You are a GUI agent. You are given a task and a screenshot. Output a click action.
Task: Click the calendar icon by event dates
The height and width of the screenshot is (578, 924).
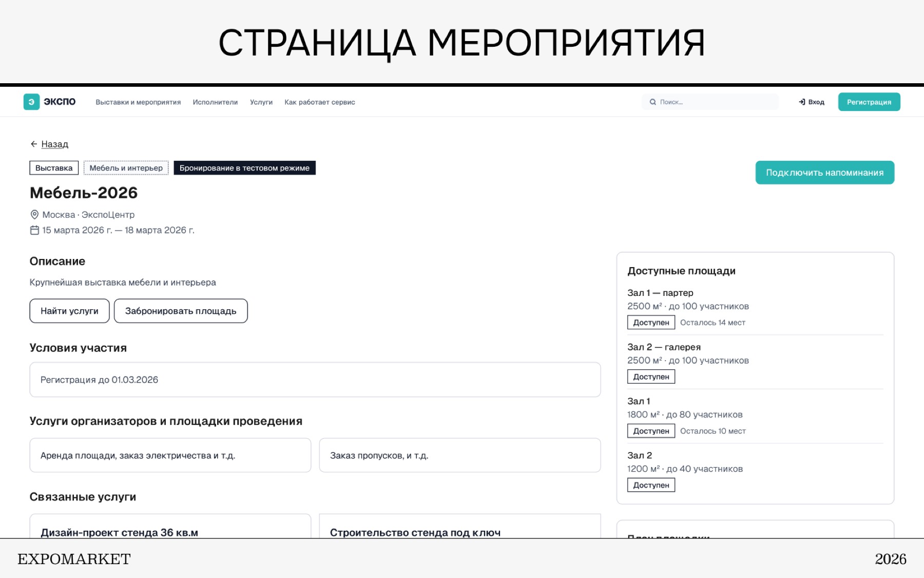tap(34, 230)
